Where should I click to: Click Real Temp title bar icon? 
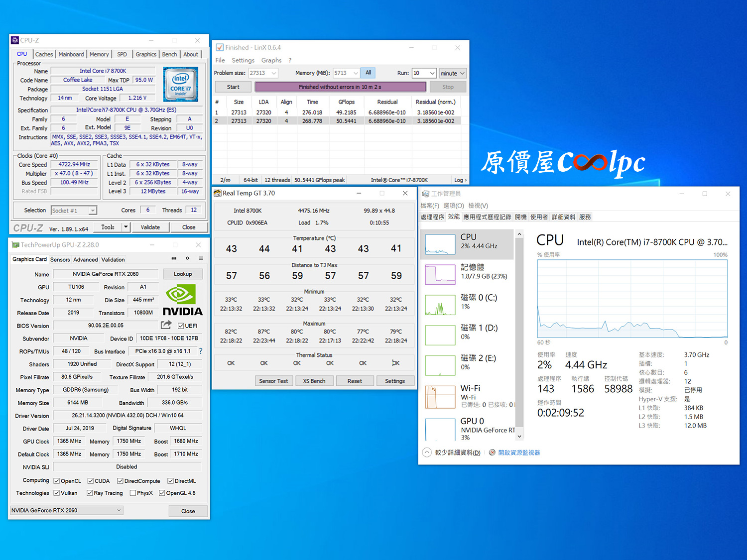[x=218, y=193]
